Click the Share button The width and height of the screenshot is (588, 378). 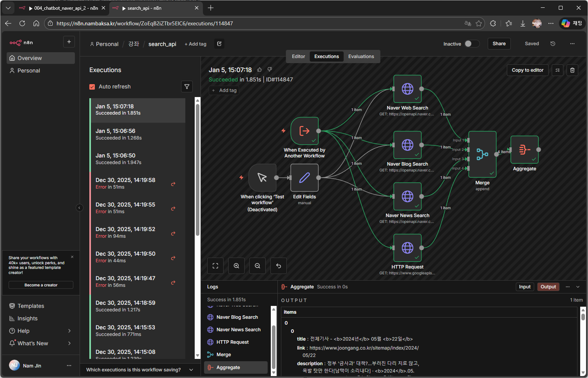coord(499,44)
